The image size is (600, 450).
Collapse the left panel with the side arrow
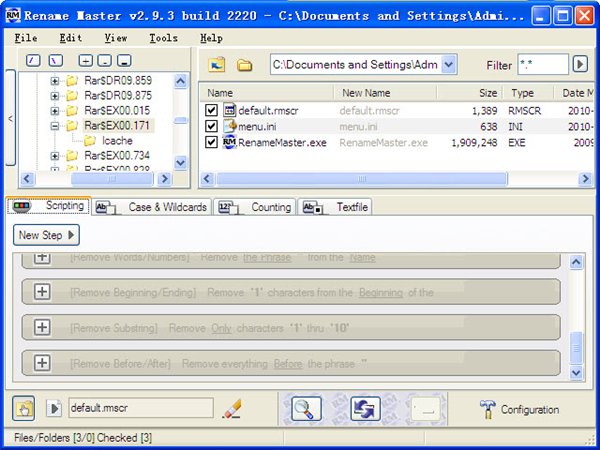(x=10, y=118)
